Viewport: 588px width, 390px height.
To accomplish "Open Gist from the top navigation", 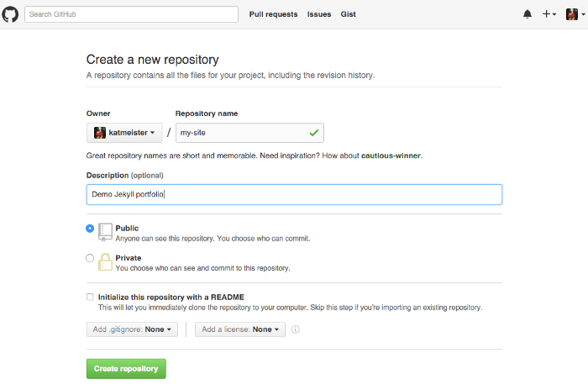I will point(348,14).
